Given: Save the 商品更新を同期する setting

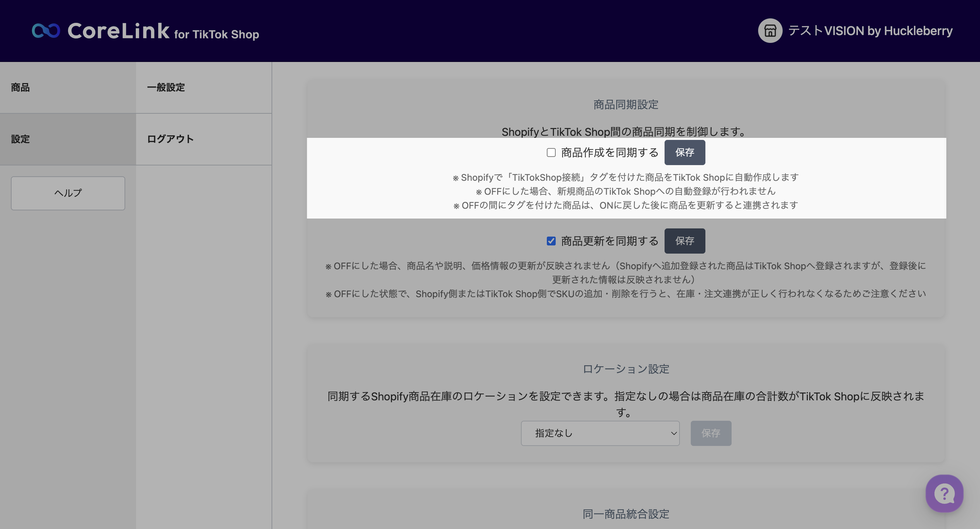Looking at the screenshot, I should [x=684, y=241].
